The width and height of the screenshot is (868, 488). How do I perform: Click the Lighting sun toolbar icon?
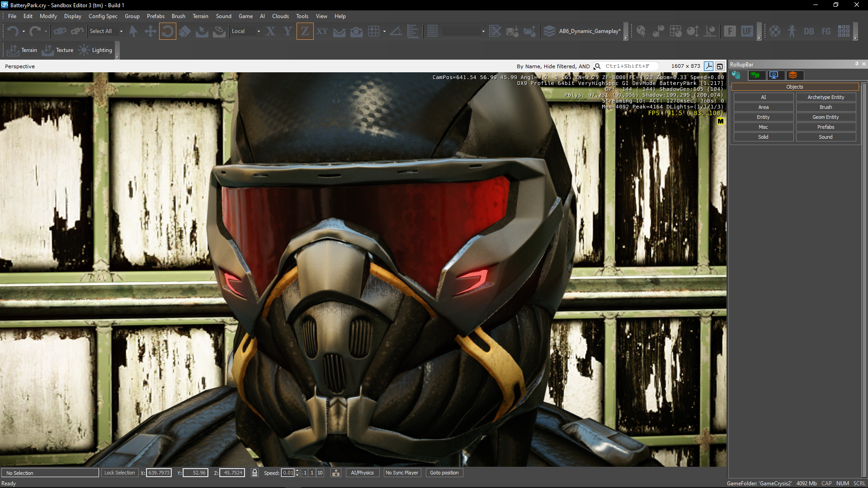tap(84, 50)
